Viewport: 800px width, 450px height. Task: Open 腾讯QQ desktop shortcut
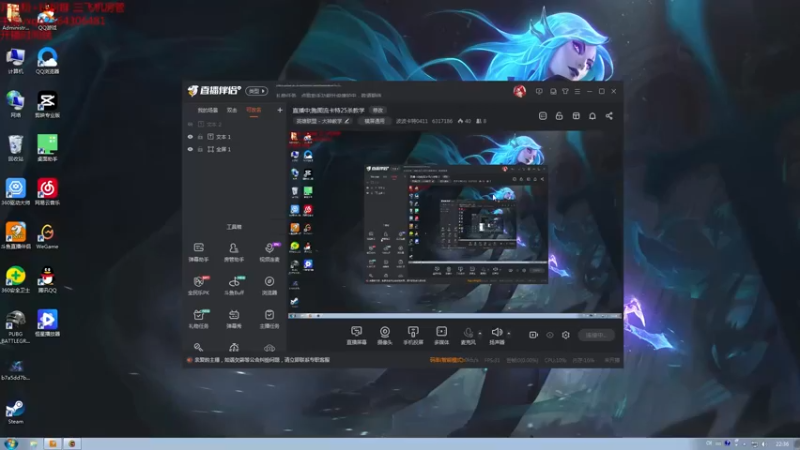point(47,280)
